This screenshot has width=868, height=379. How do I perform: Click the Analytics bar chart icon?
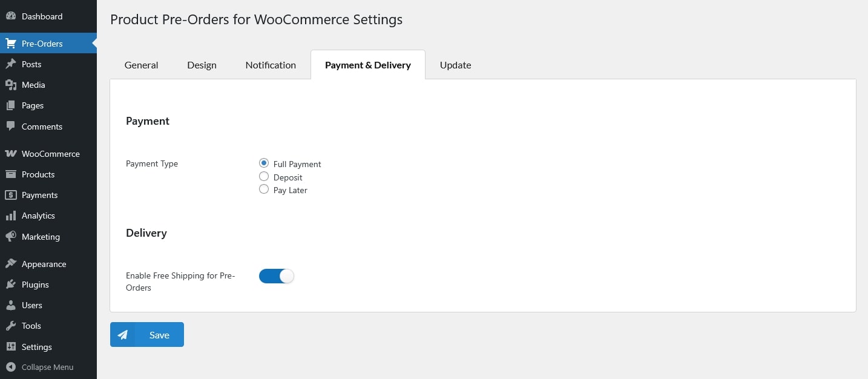(10, 216)
